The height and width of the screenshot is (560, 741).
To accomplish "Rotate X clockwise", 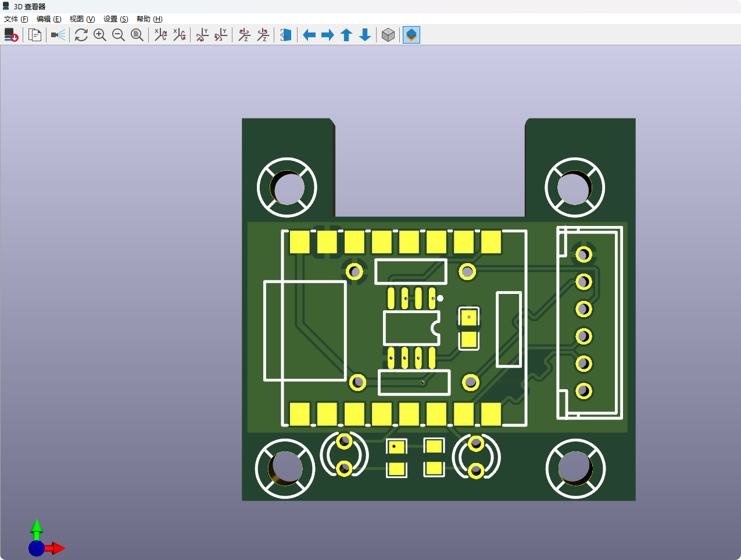I will pyautogui.click(x=160, y=35).
